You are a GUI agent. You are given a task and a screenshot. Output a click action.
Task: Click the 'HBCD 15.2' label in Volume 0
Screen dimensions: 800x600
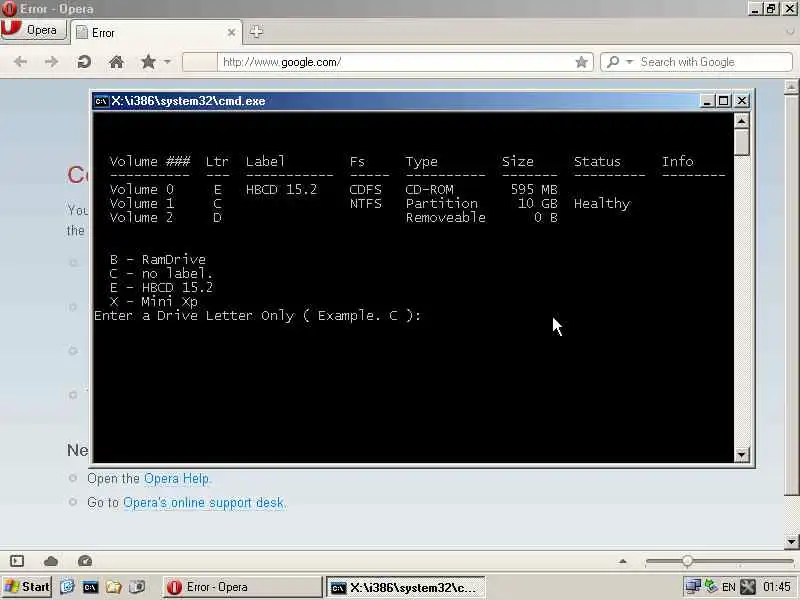click(x=282, y=190)
